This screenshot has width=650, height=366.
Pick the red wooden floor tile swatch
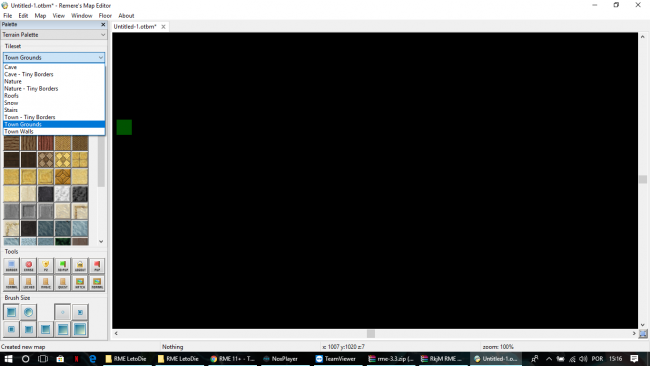[46, 143]
